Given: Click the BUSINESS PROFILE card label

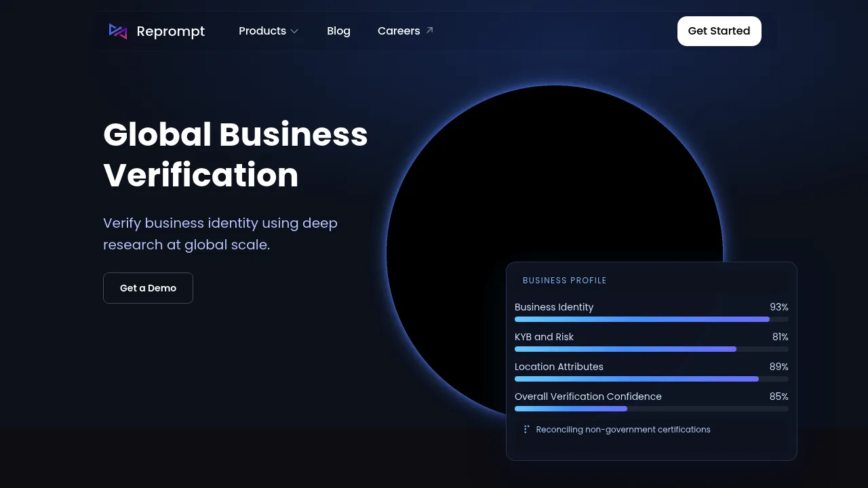Looking at the screenshot, I should 565,281.
